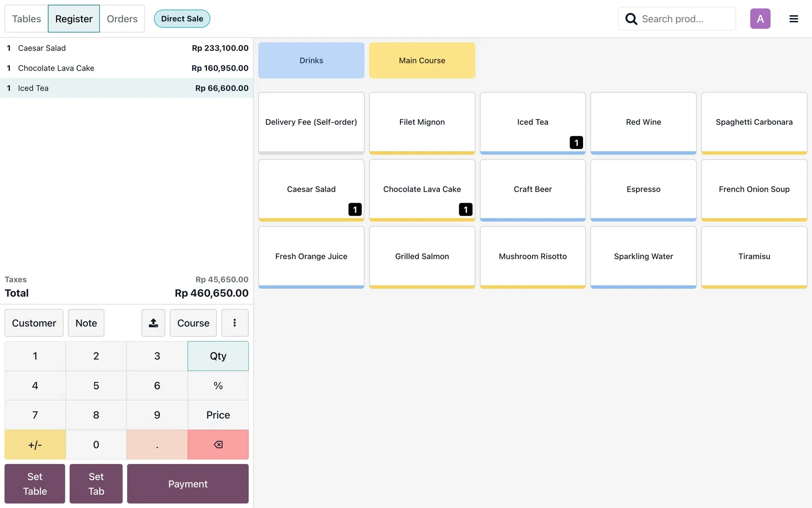
Task: Toggle the Price numpad mode
Action: click(x=218, y=415)
